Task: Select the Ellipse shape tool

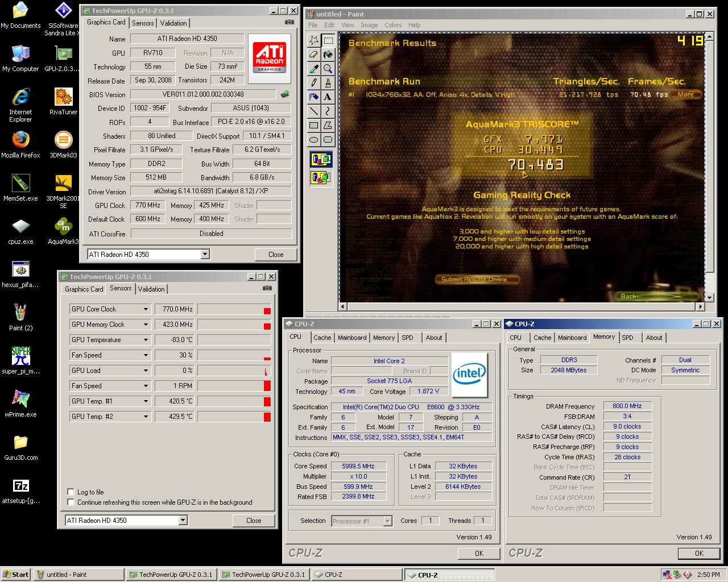Action: click(x=313, y=140)
